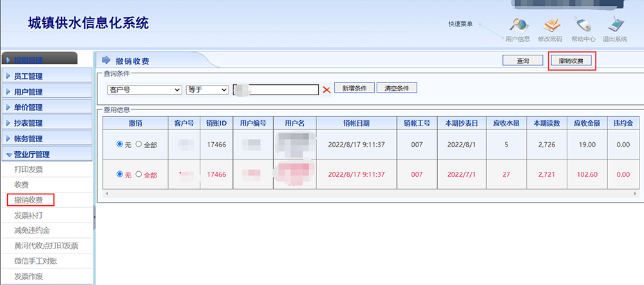
Task: Click water volume cell 27
Action: coord(506,174)
